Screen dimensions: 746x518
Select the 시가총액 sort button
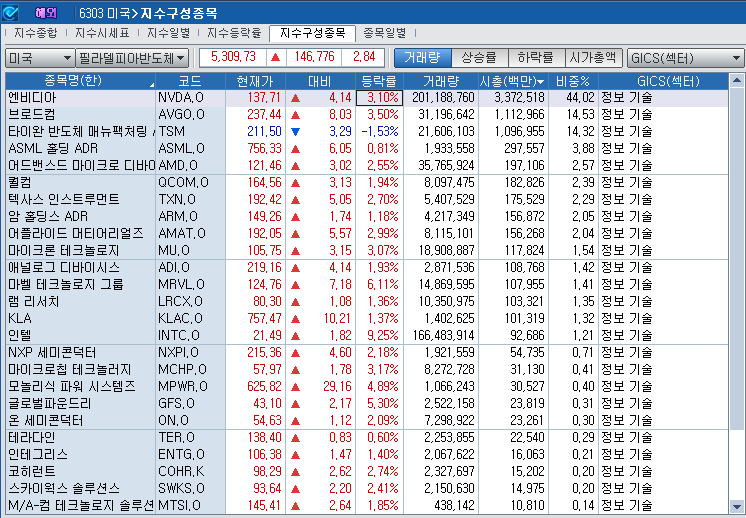pyautogui.click(x=593, y=58)
